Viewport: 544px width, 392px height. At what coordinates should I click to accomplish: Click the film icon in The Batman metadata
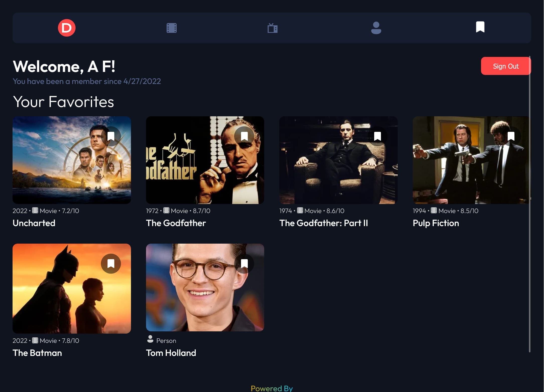(35, 340)
